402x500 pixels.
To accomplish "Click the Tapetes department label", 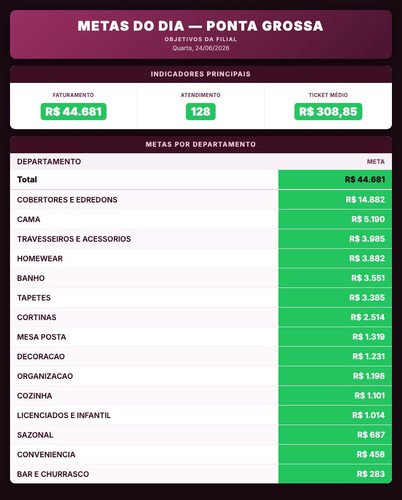I will coord(34,298).
